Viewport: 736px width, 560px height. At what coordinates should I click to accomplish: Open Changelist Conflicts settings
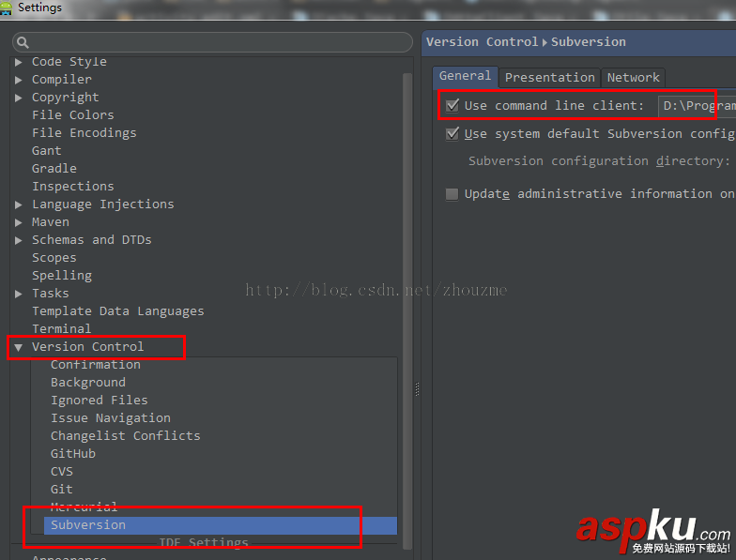click(126, 436)
